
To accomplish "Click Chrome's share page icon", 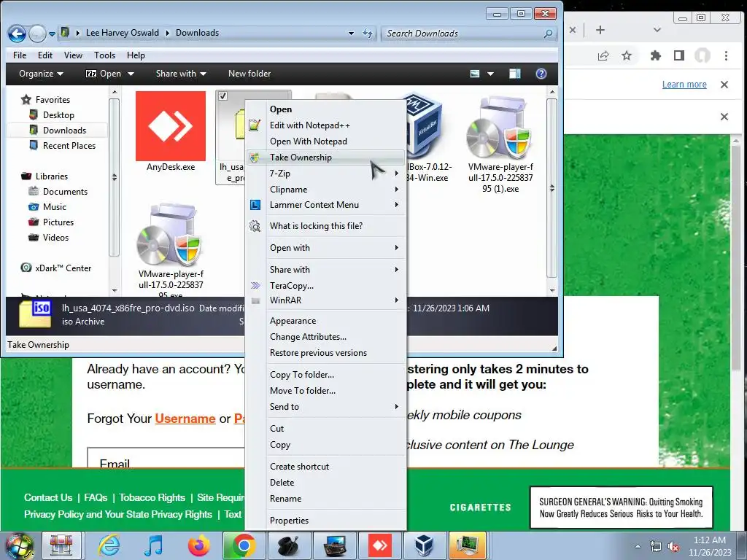I will (x=603, y=55).
